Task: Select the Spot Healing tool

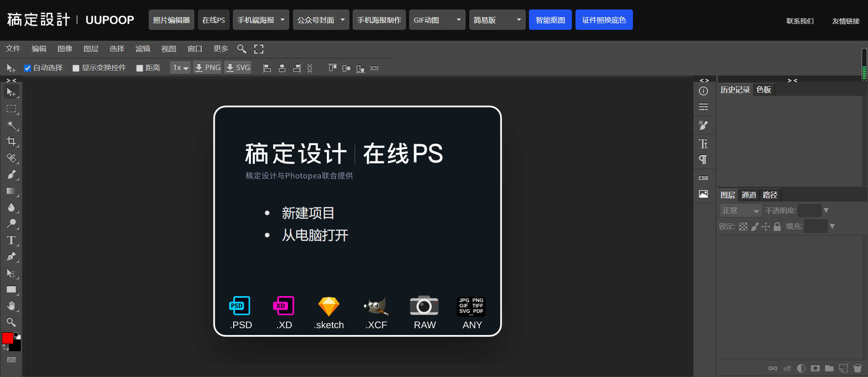Action: coord(11,158)
